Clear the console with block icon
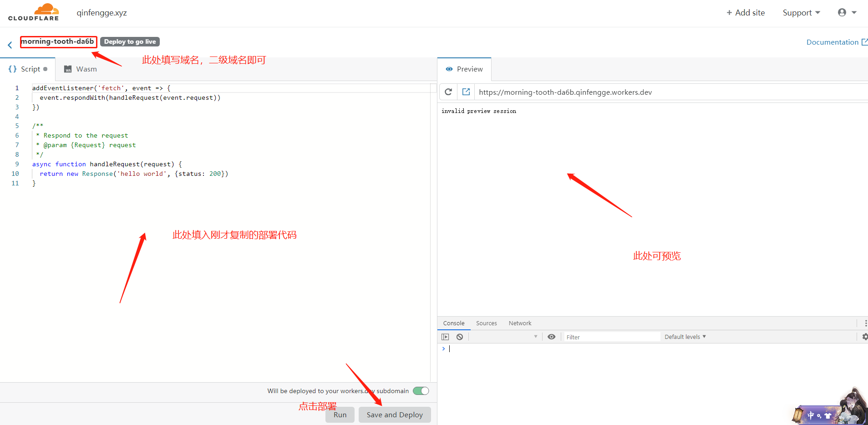This screenshot has height=425, width=868. [460, 337]
